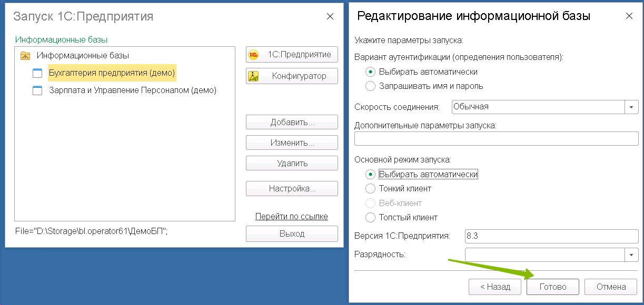The width and height of the screenshot is (644, 305).
Task: Close the Редактирование информационной базы dialog
Action: (x=629, y=16)
